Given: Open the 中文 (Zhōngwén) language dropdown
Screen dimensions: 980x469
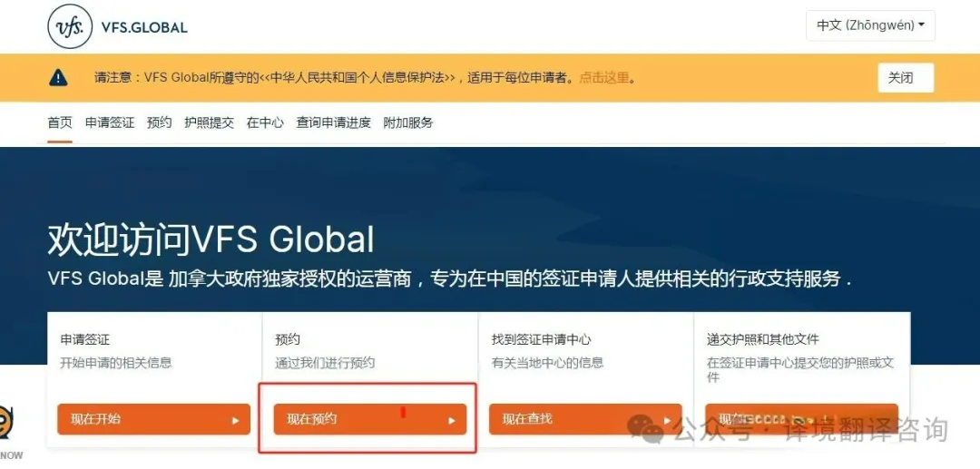Looking at the screenshot, I should (x=870, y=25).
